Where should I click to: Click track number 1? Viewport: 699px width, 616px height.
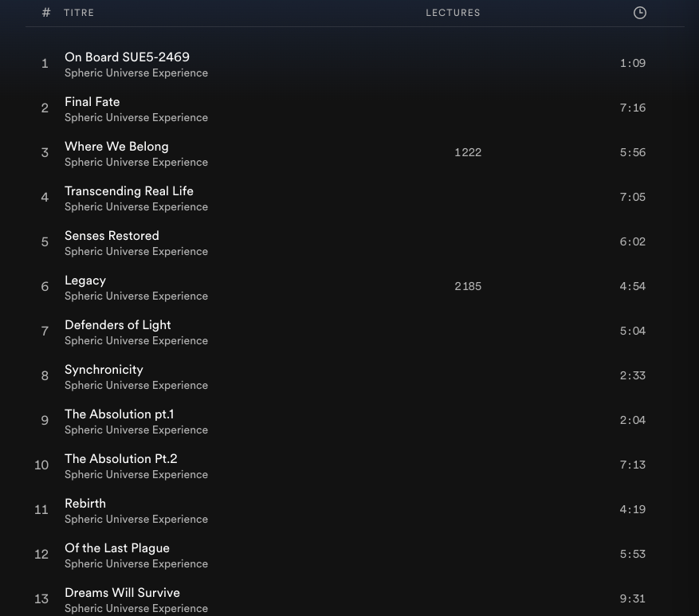[x=45, y=63]
